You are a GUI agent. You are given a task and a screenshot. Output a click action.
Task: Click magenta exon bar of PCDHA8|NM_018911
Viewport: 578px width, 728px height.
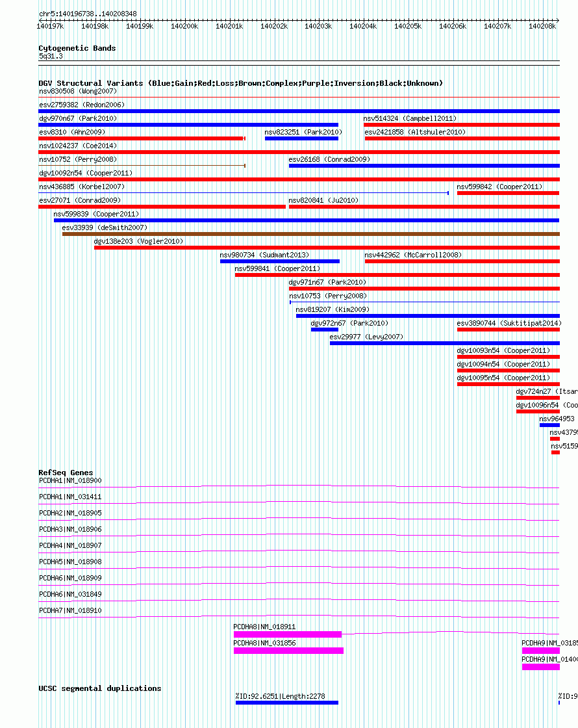[x=288, y=634]
